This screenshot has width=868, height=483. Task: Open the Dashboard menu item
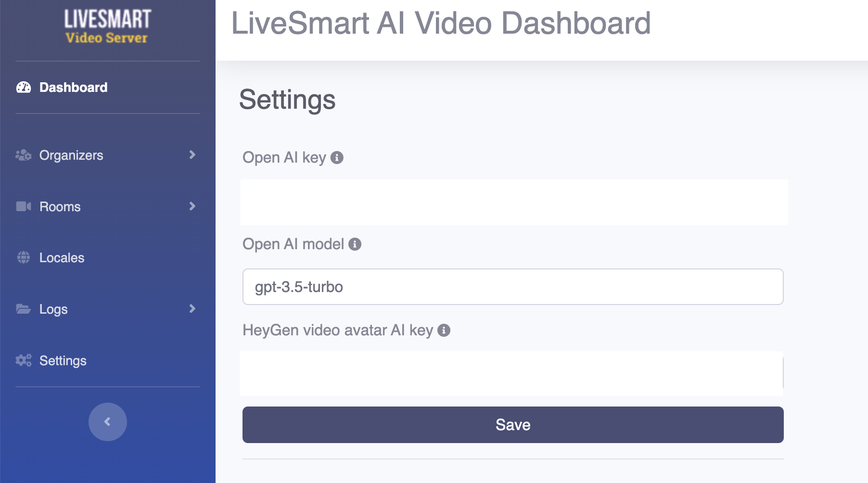tap(73, 88)
